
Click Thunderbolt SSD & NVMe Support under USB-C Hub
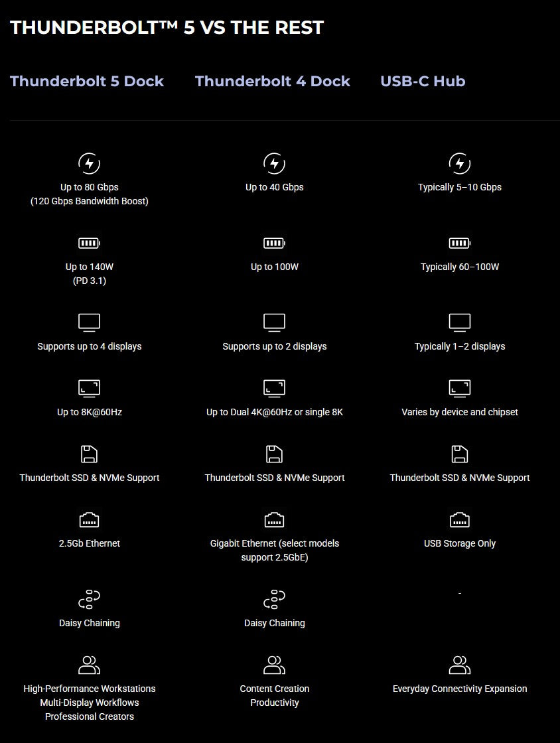click(x=460, y=478)
